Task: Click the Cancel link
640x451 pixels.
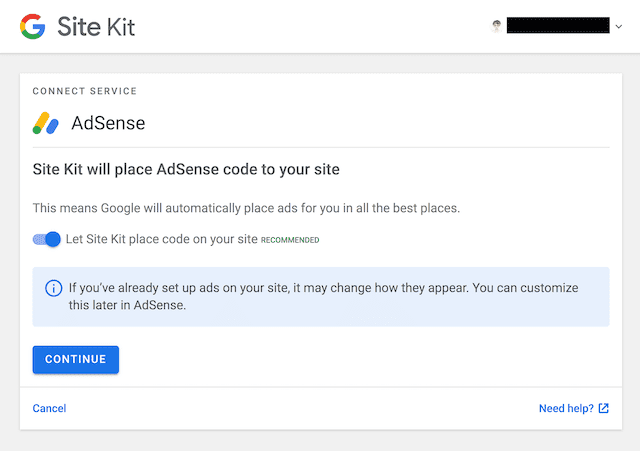Action: tap(49, 408)
